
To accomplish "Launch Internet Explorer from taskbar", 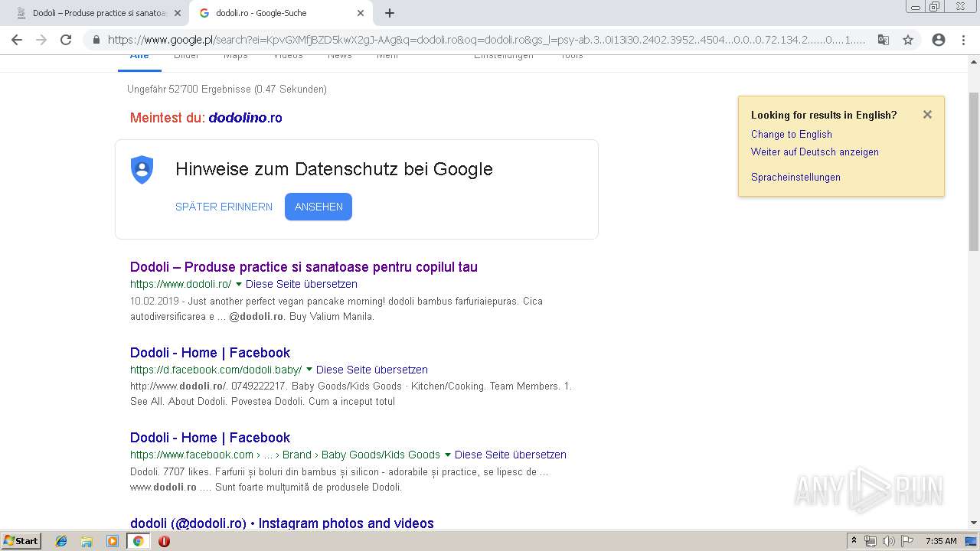I will [x=61, y=541].
